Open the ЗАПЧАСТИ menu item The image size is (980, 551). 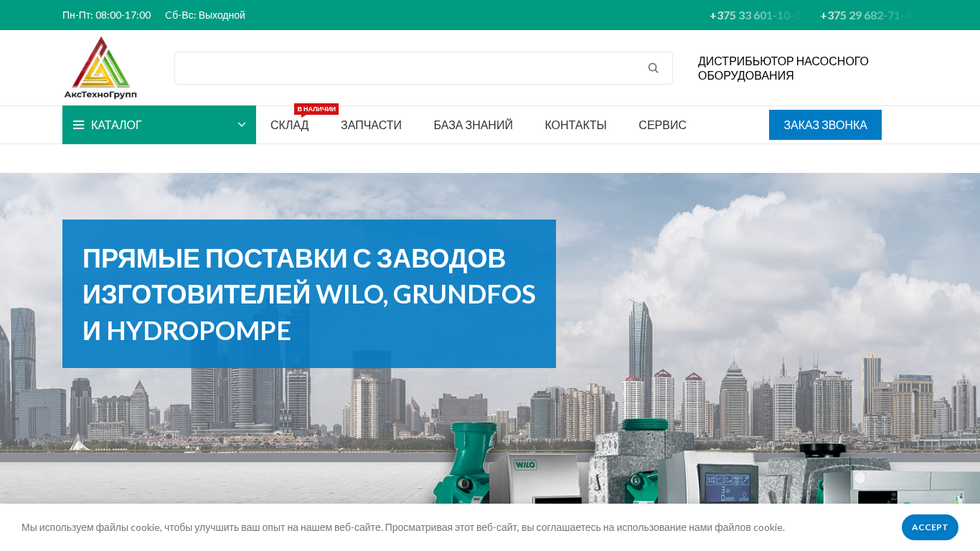pos(371,125)
